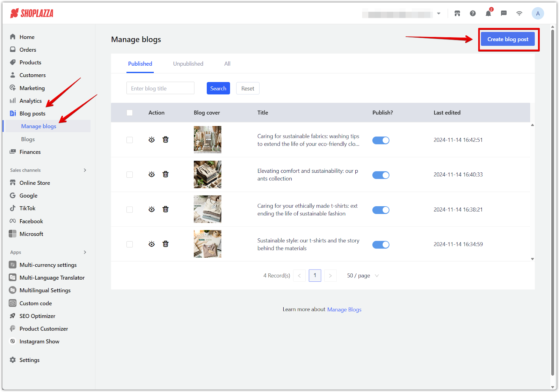Screen dimensions: 559x392
Task: Delete the Elevating comfort and sustainability post
Action: [166, 174]
